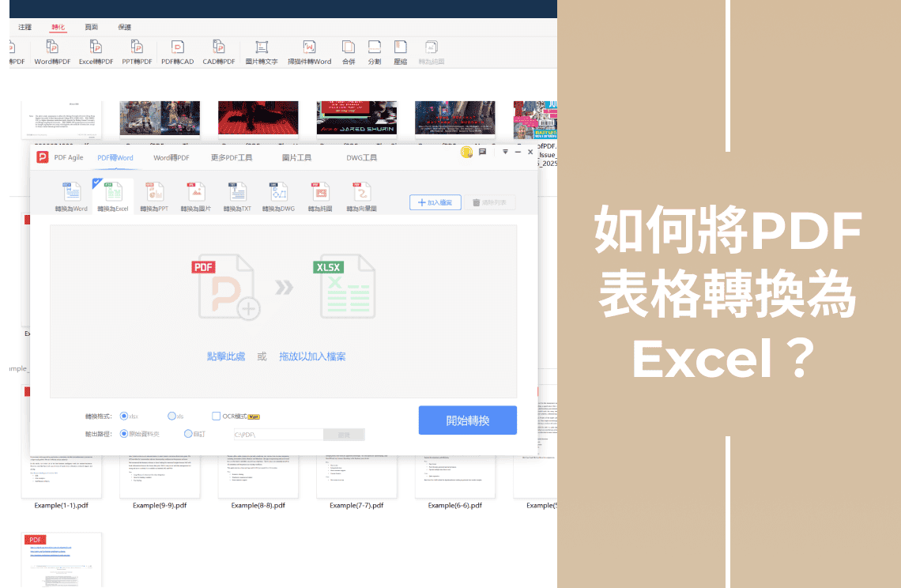Open Word轉PDF tool in the ribbon
The image size is (901, 588).
click(x=51, y=53)
